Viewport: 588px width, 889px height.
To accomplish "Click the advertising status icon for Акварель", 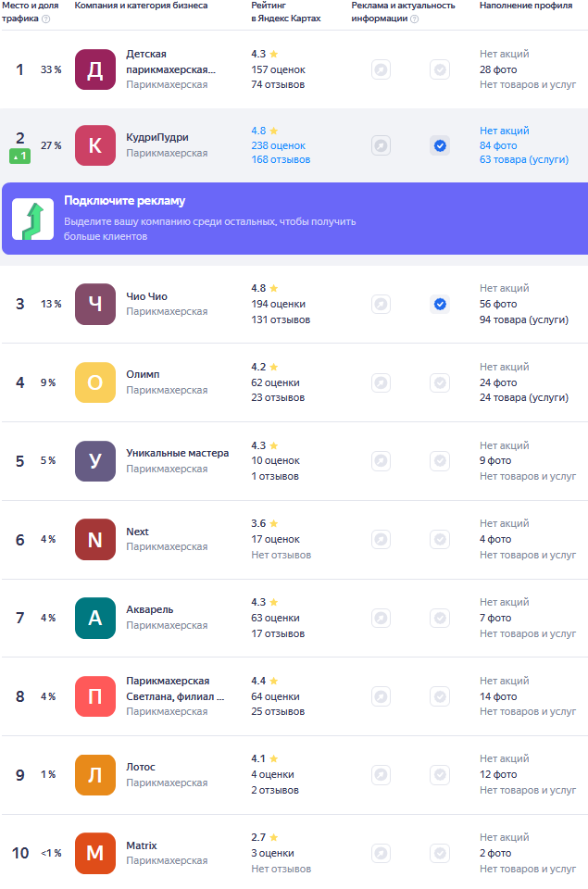I will [x=381, y=618].
